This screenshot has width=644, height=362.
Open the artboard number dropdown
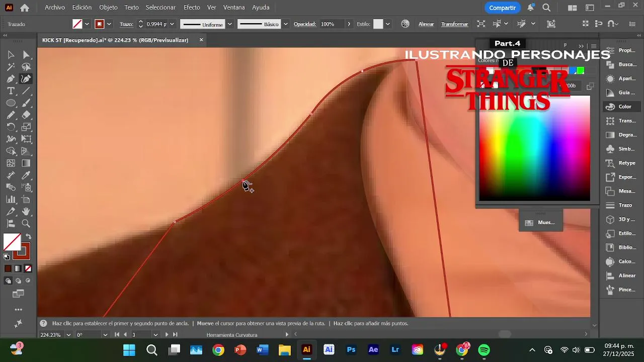coord(155,335)
